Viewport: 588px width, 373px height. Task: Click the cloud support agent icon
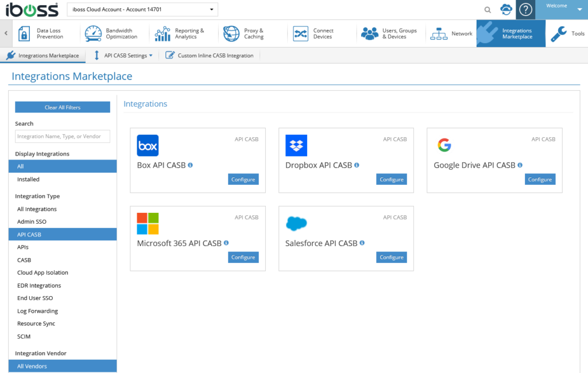click(x=506, y=9)
